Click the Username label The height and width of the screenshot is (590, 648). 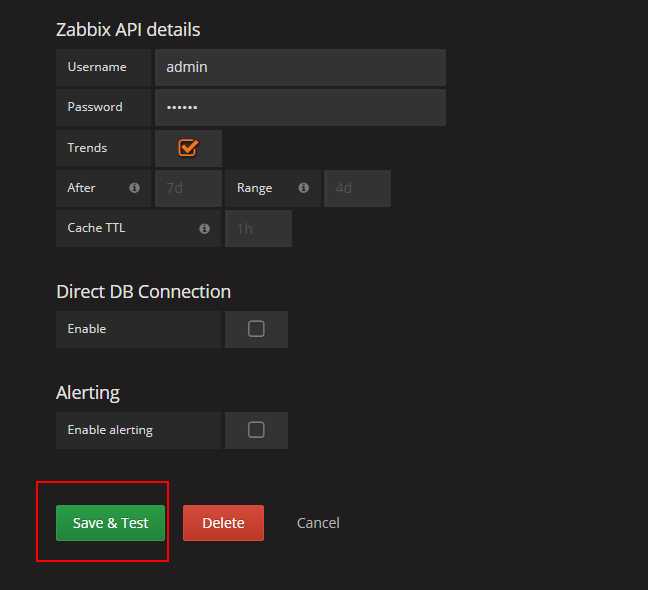[97, 67]
